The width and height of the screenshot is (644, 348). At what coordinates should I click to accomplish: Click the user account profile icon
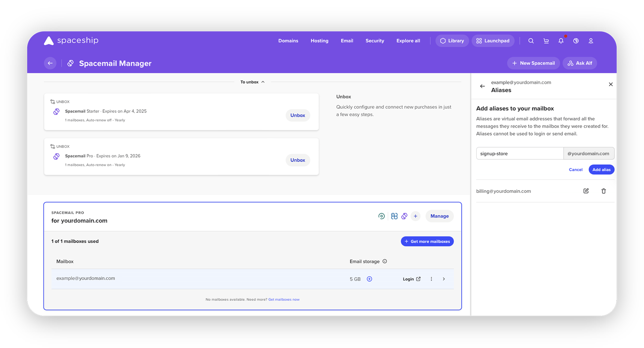point(591,41)
